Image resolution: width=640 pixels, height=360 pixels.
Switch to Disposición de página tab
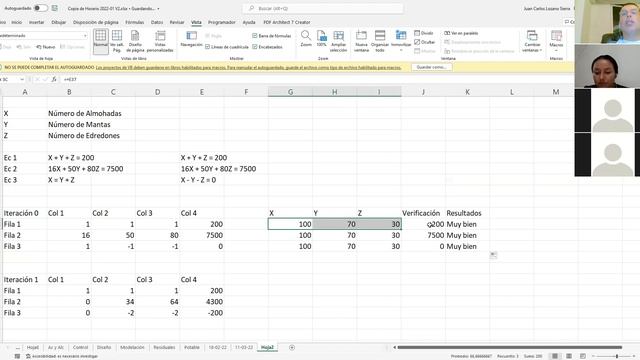click(96, 22)
